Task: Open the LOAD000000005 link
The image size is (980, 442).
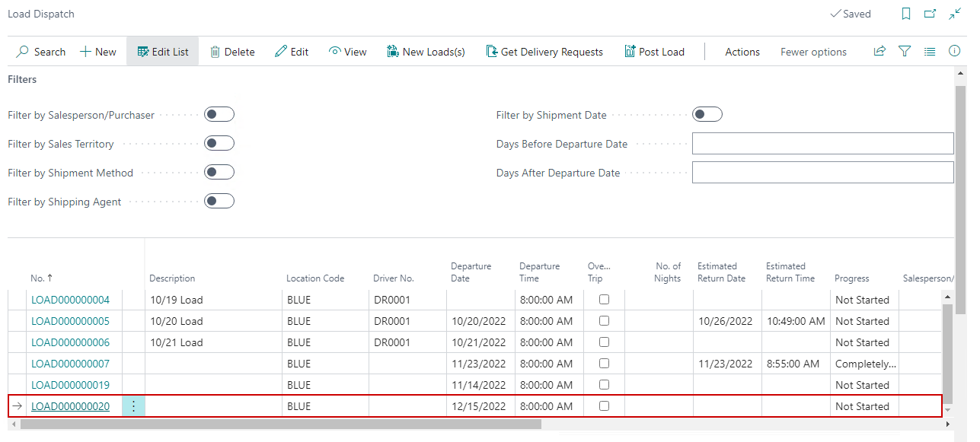Action: click(70, 321)
